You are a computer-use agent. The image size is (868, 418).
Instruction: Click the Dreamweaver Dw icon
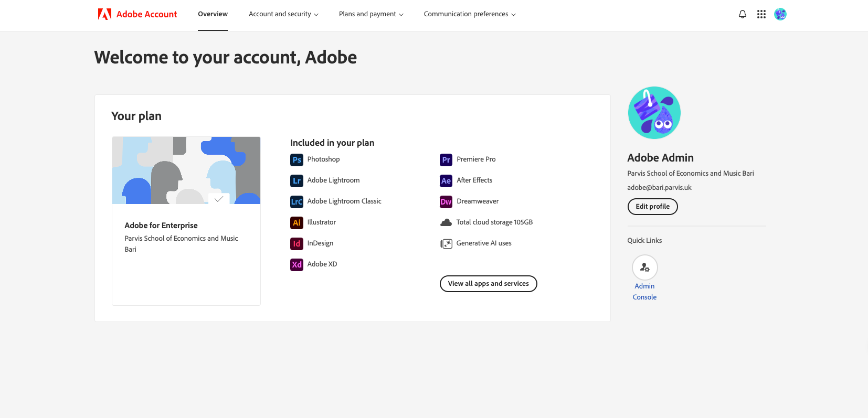pyautogui.click(x=446, y=202)
